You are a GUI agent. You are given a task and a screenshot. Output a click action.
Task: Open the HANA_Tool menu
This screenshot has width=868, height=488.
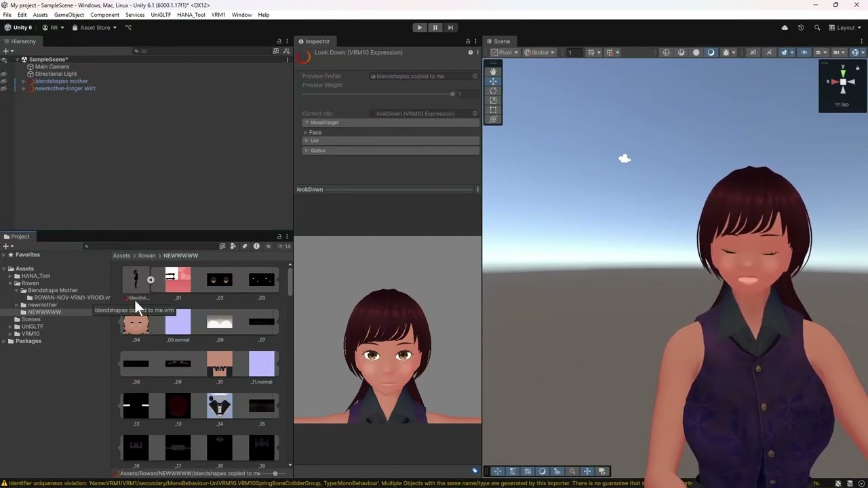point(191,15)
